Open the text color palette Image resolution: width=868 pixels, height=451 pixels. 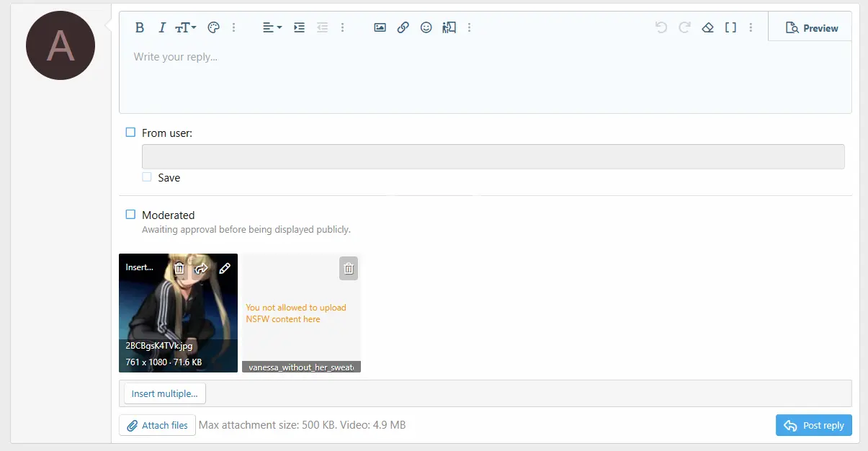coord(213,27)
